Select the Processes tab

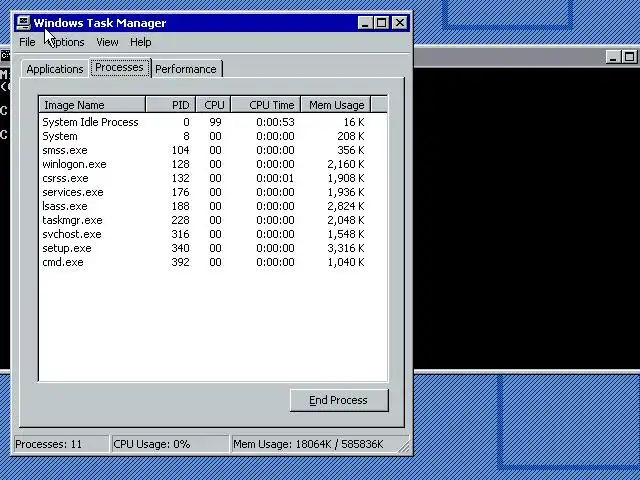click(x=120, y=67)
